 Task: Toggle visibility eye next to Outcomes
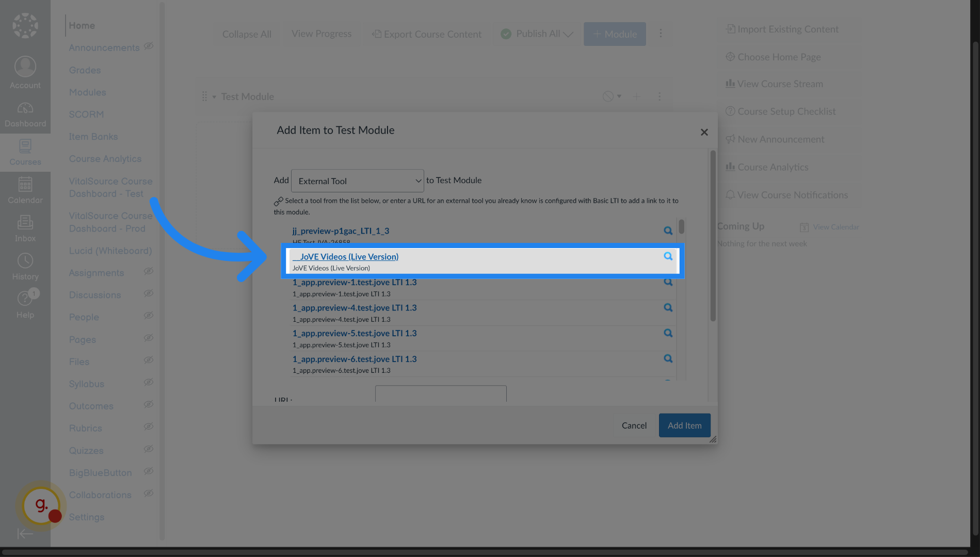coord(149,404)
